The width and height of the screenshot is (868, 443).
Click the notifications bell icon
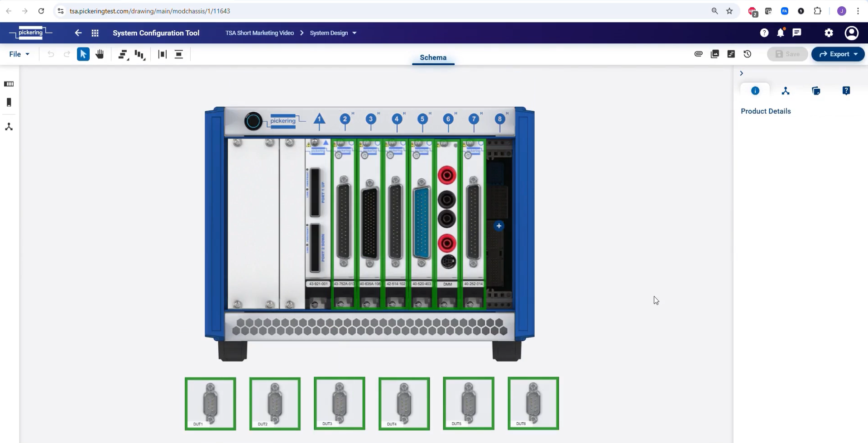(x=780, y=33)
